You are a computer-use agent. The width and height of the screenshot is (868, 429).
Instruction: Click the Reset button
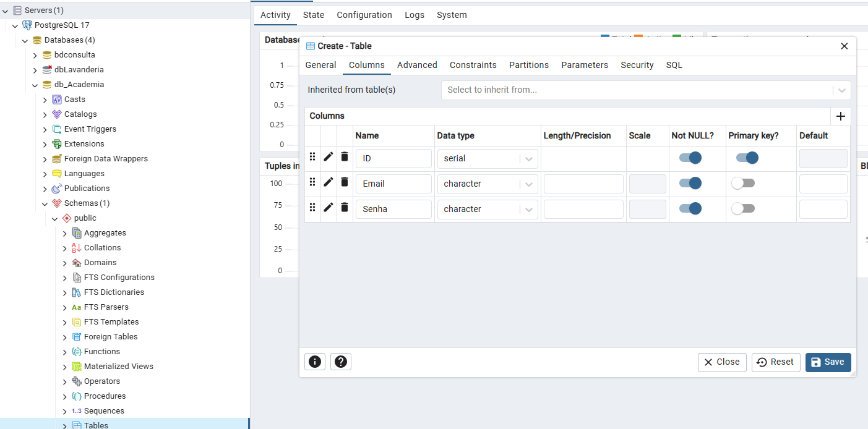pos(776,362)
